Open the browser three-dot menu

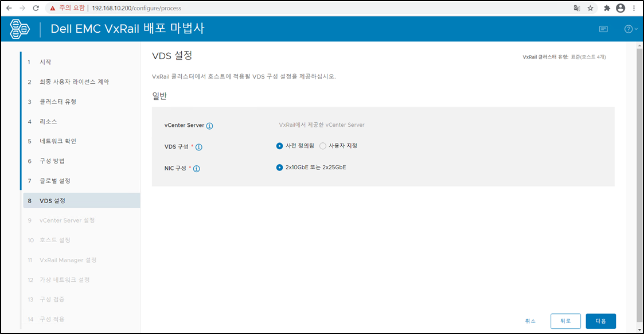634,8
